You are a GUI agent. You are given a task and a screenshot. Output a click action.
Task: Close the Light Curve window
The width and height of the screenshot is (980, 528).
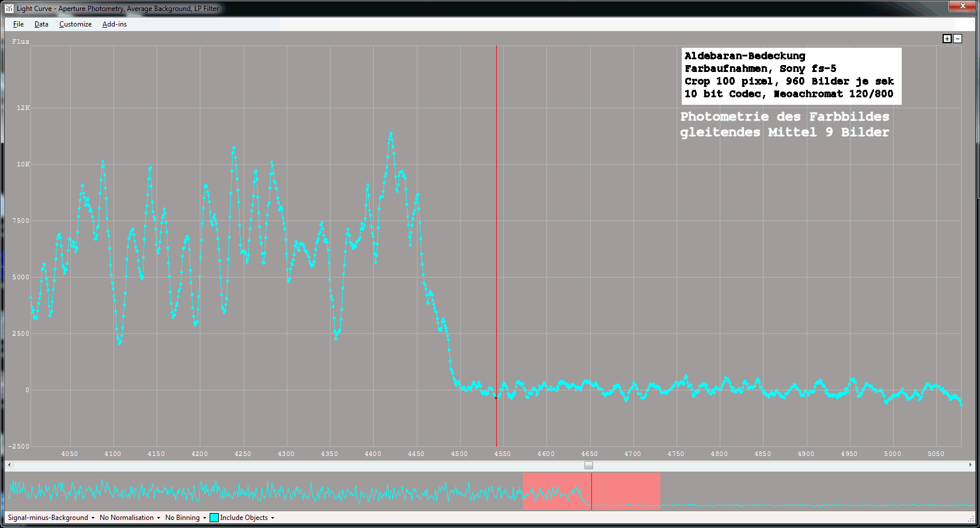tap(962, 6)
